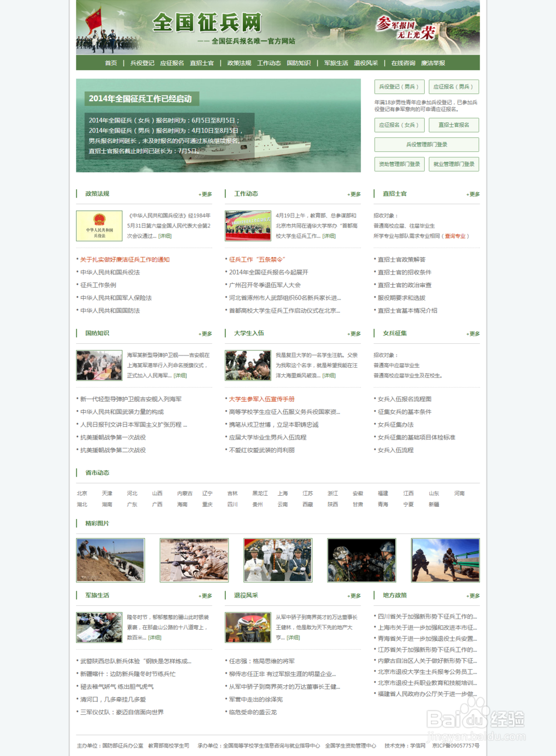Open the first 精彩图片 riverside photo
Viewport: 556px width, 756px height.
coord(111,560)
